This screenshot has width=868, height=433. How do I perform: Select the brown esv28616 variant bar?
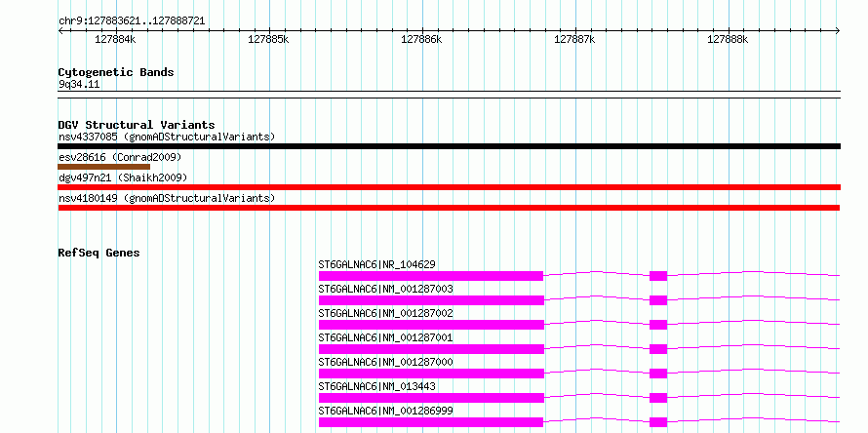pos(104,167)
